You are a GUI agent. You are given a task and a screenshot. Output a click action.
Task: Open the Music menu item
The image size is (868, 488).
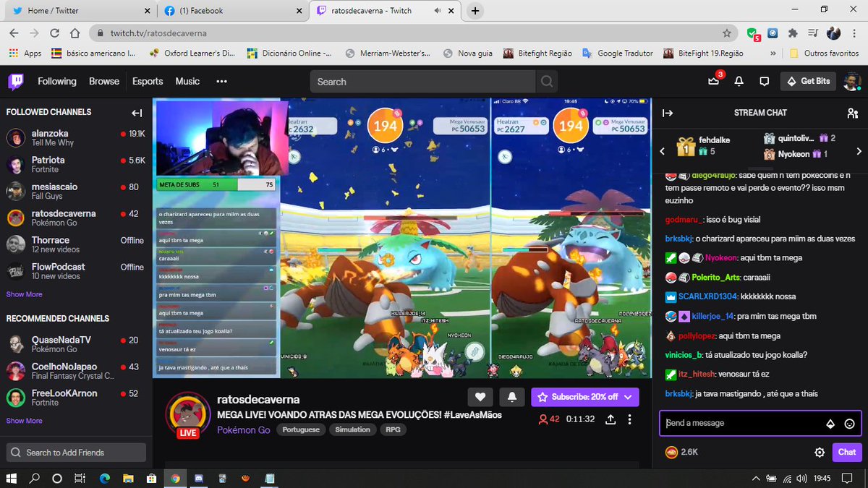[187, 82]
